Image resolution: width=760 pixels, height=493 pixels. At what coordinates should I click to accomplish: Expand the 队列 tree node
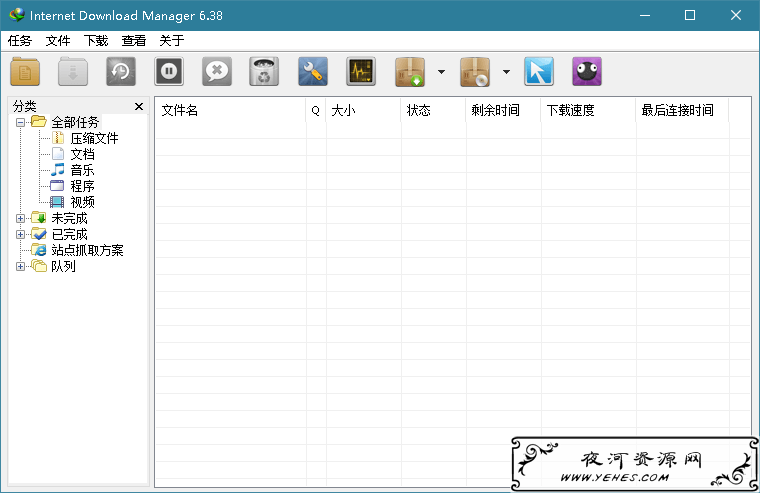(20, 266)
